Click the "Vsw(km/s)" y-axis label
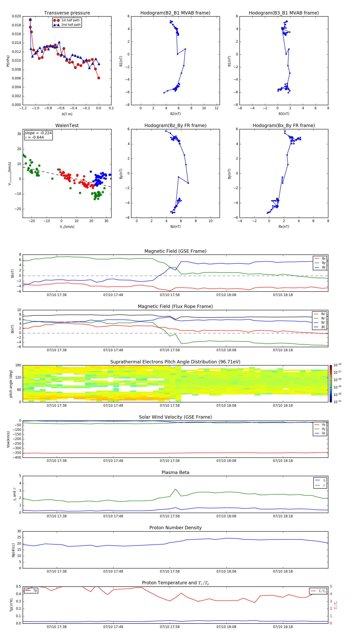 click(8, 439)
